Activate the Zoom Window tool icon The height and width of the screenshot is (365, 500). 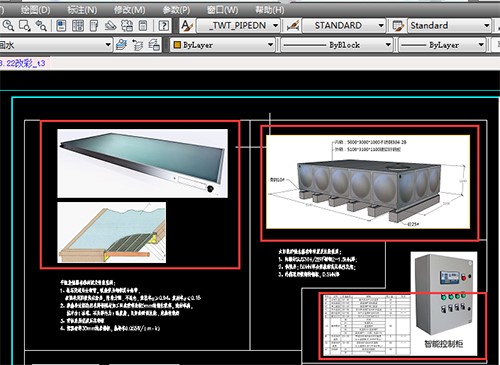point(25,26)
